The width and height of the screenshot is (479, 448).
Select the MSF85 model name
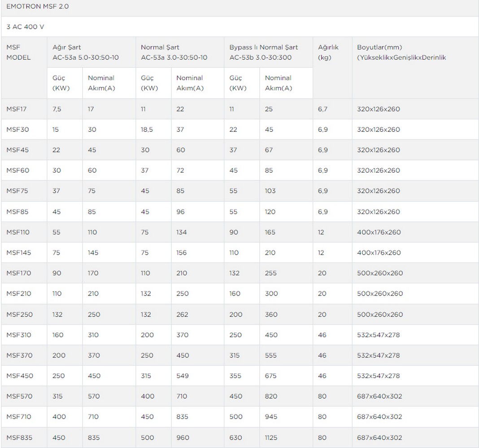pos(17,212)
